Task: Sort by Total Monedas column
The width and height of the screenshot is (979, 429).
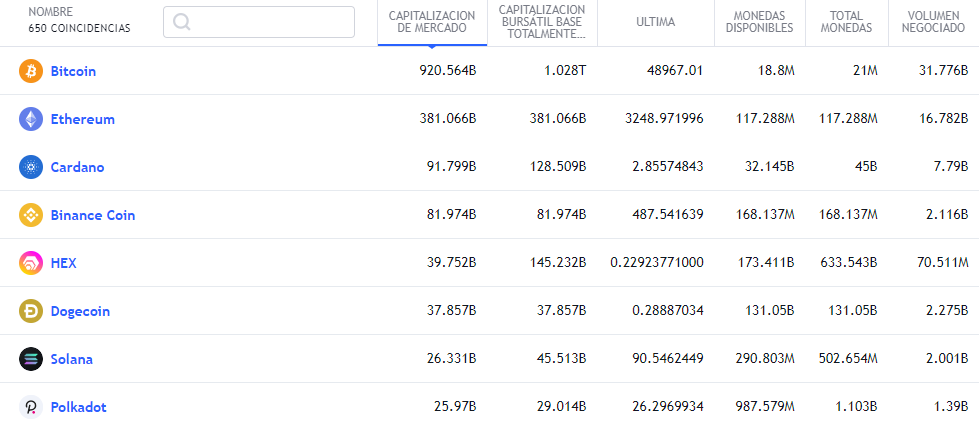Action: 847,22
